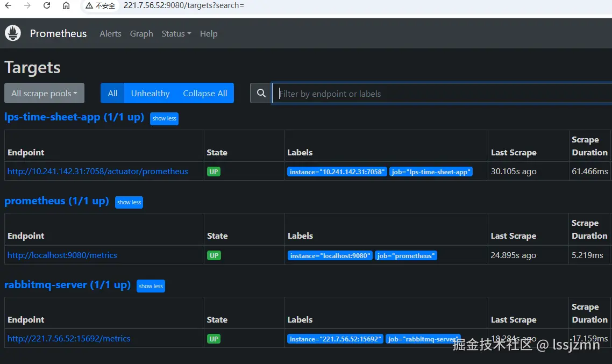
Task: Click the job="lps-time-sheet-app" label
Action: [x=431, y=172]
